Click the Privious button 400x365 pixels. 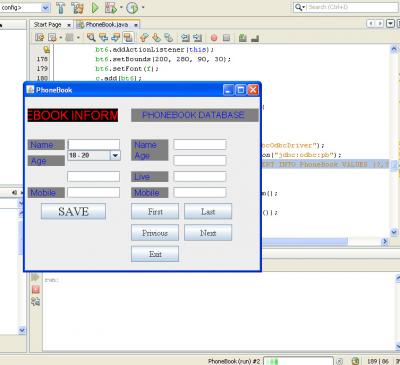155,233
